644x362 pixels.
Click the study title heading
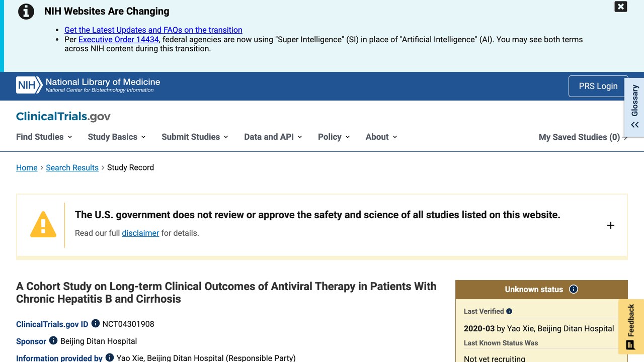click(x=226, y=293)
